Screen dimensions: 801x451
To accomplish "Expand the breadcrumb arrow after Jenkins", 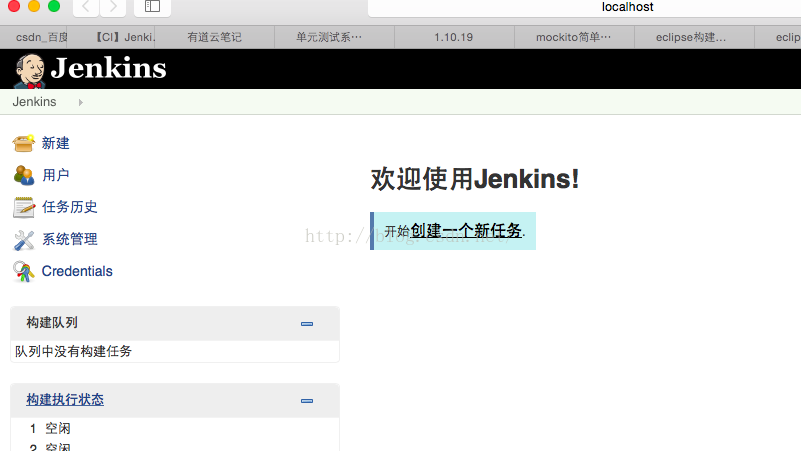I will pos(80,102).
